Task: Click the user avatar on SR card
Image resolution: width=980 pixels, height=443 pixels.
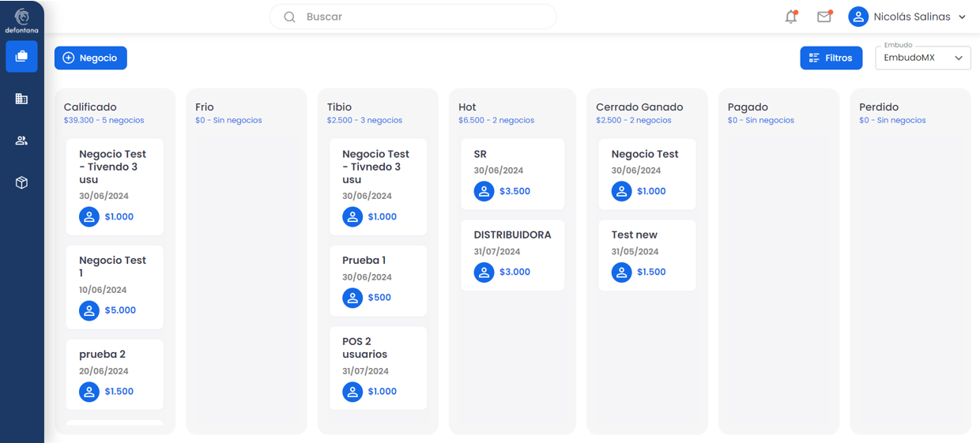Action: 484,191
